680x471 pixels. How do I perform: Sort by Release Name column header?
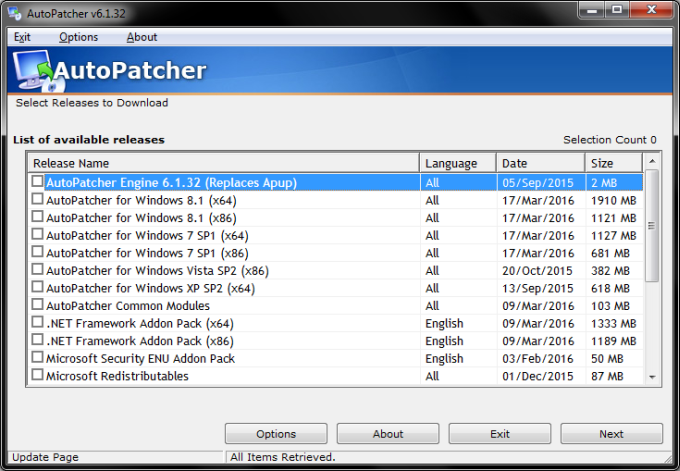(x=224, y=163)
